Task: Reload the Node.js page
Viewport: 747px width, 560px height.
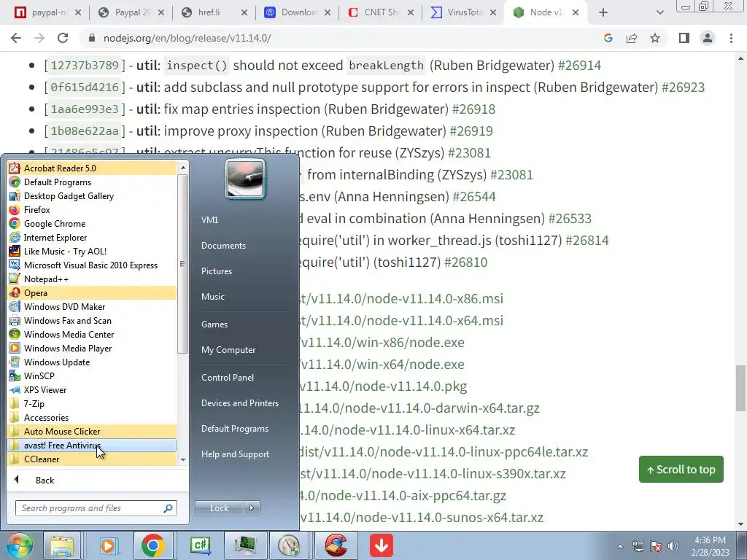Action: (63, 38)
